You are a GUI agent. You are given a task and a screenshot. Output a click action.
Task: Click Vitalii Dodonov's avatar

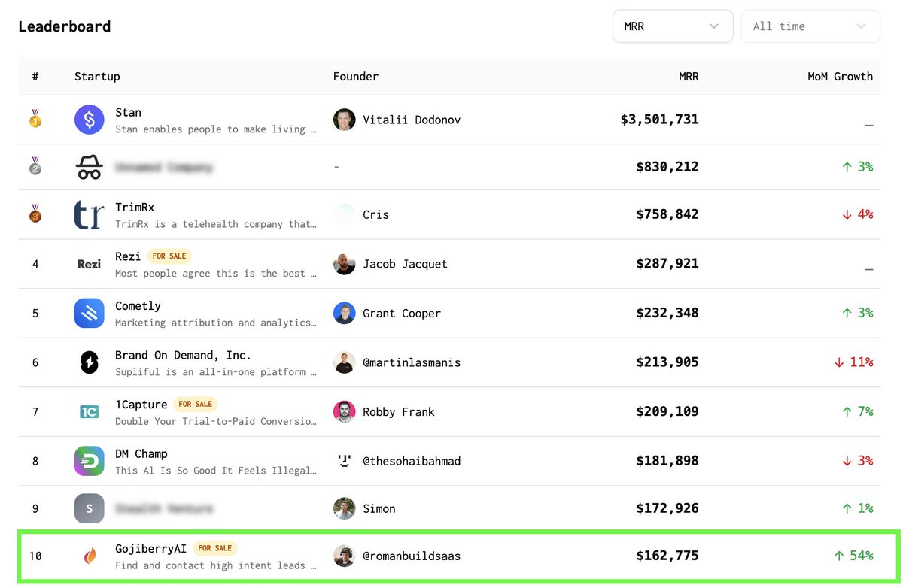[345, 120]
